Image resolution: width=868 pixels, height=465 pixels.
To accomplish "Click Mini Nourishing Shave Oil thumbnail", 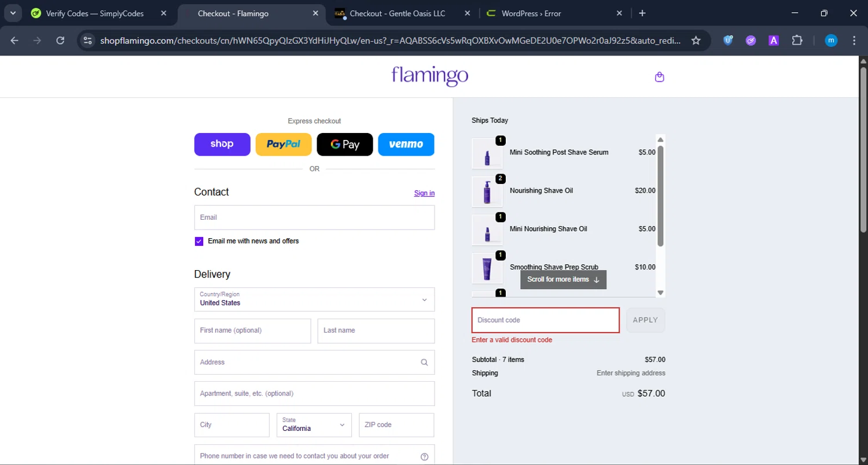I will click(487, 230).
